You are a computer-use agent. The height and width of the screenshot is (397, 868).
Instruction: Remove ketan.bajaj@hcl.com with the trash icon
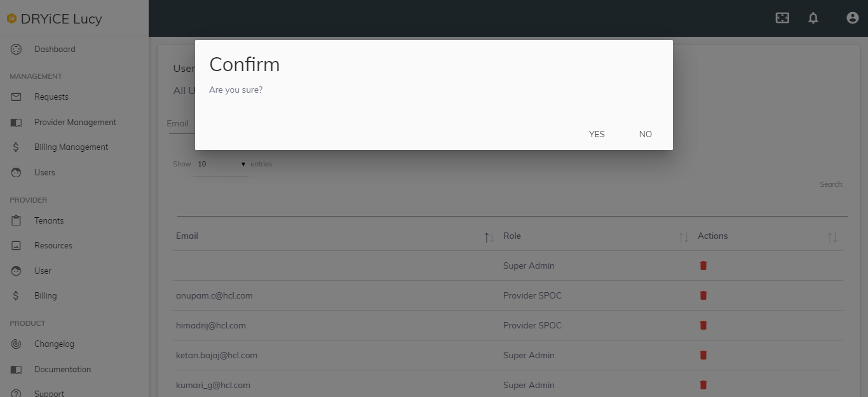pos(703,355)
